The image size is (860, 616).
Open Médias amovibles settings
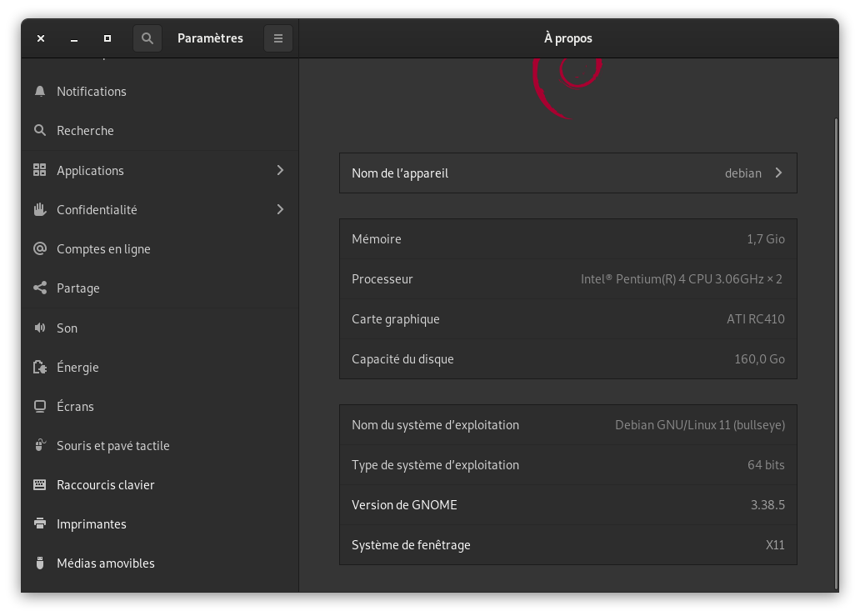[160, 563]
